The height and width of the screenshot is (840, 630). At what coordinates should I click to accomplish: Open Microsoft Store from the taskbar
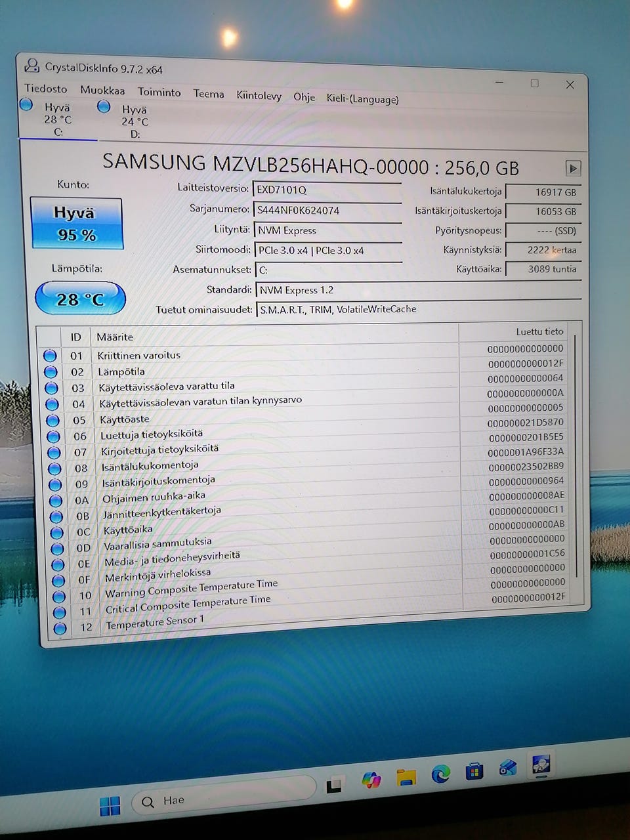pos(474,771)
